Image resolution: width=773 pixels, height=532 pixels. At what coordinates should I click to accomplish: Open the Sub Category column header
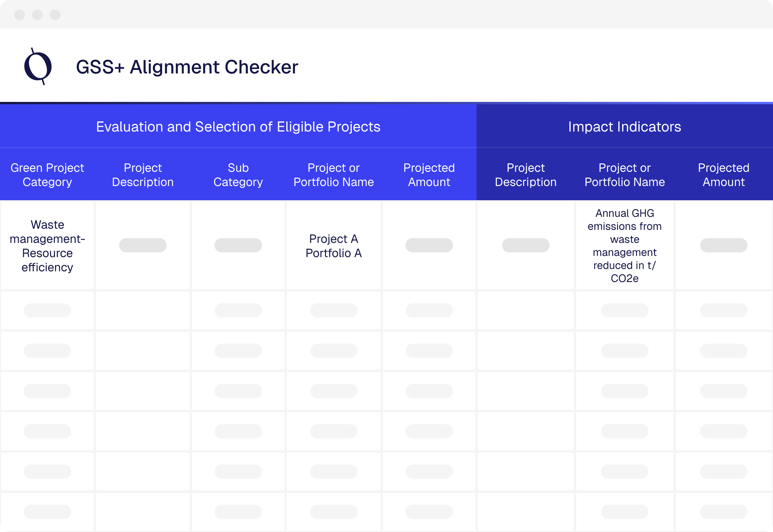[238, 175]
